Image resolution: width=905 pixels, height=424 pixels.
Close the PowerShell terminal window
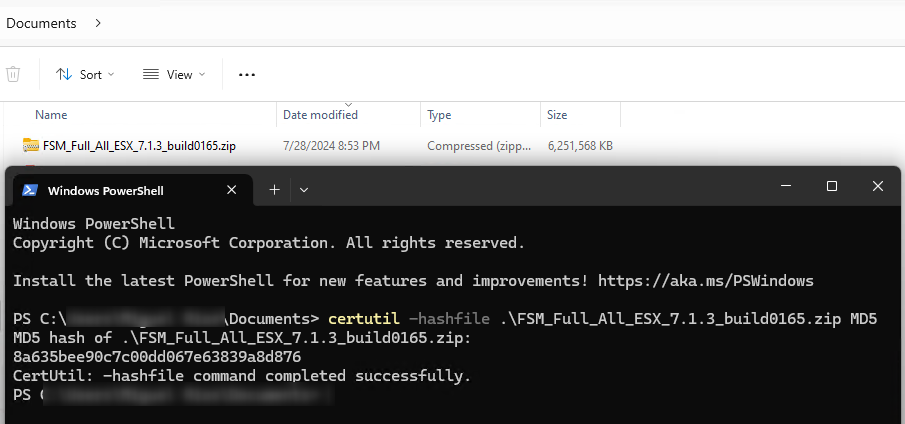click(877, 186)
